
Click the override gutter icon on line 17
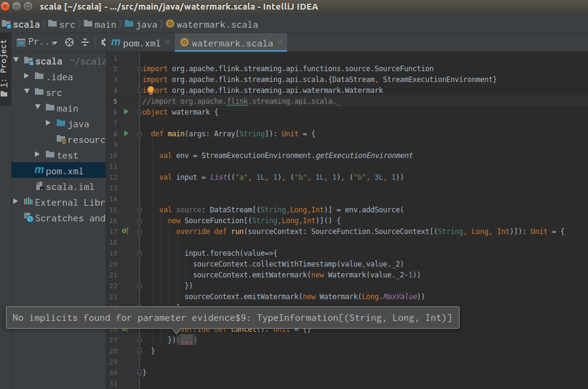click(x=125, y=231)
